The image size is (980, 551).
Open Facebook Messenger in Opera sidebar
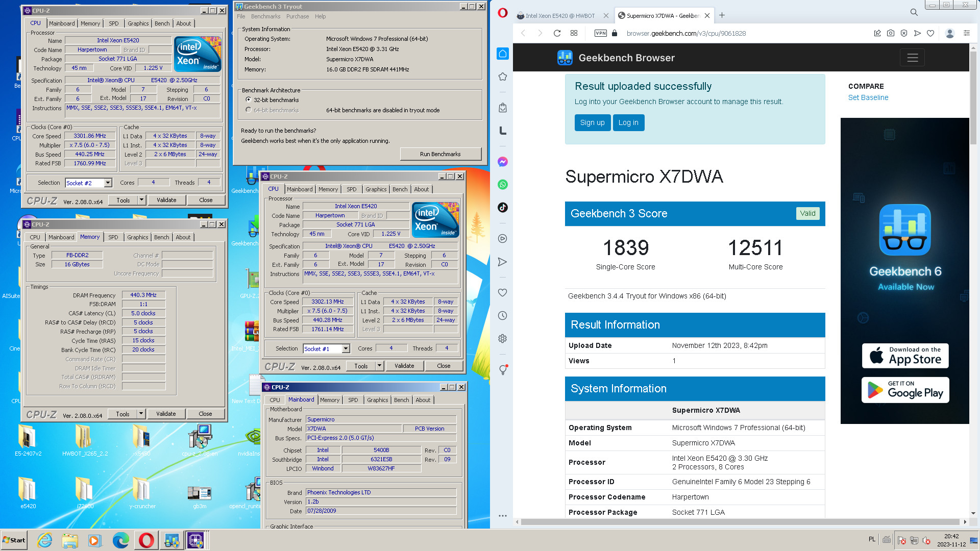coord(503,162)
